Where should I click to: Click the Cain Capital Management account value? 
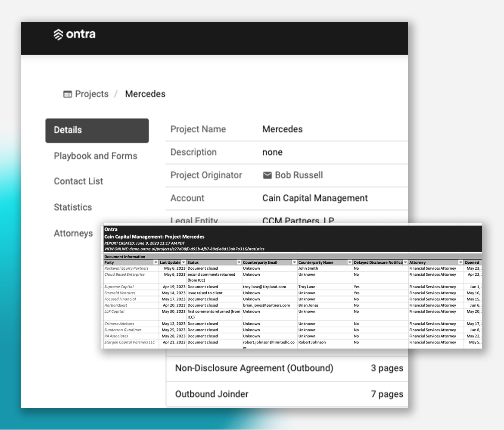(x=315, y=198)
